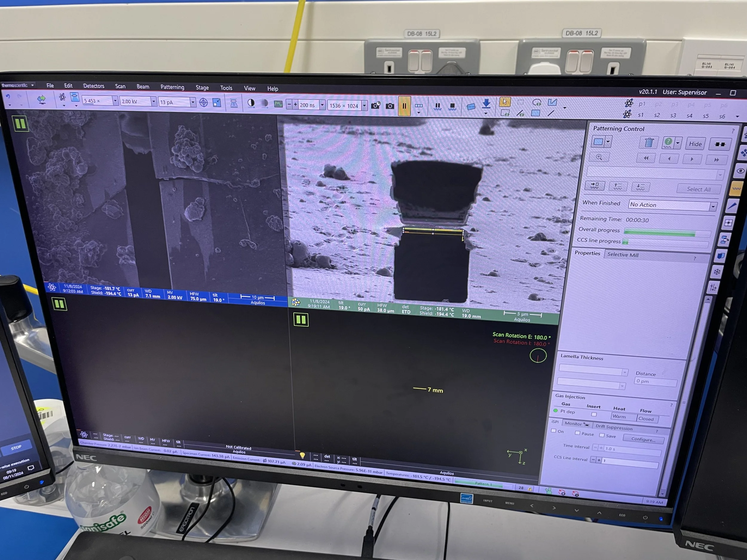Open the 1536 × 1024 resolution dropdown
The width and height of the screenshot is (747, 560).
(x=364, y=106)
